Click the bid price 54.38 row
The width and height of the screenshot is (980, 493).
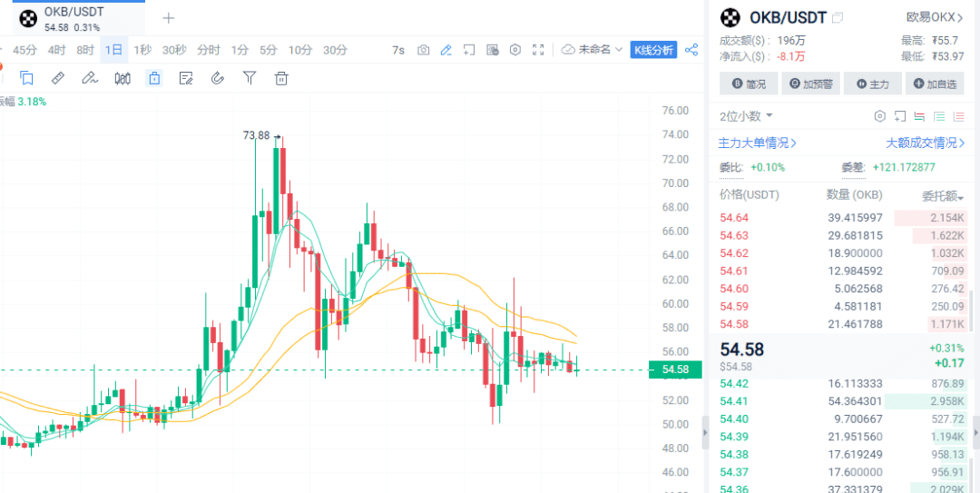tap(842, 454)
